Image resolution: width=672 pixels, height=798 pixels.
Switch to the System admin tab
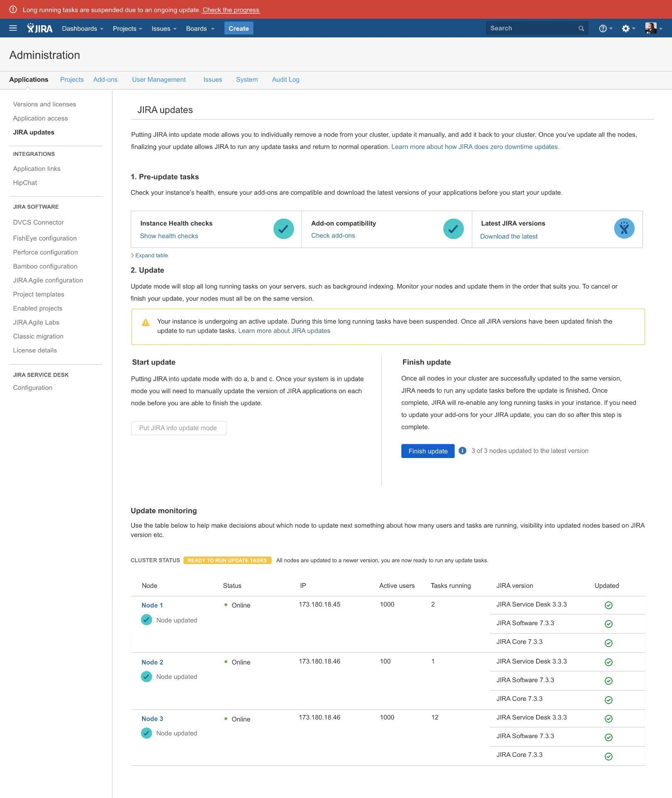coord(247,79)
